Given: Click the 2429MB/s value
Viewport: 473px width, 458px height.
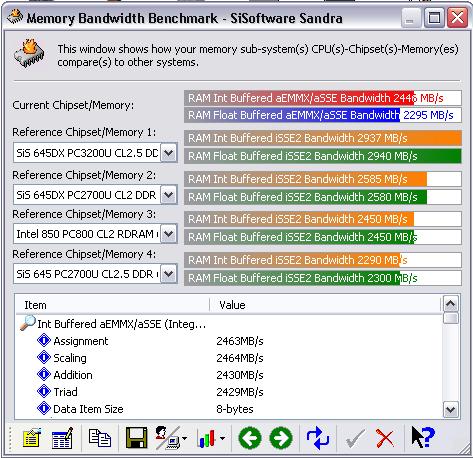Looking at the screenshot, I should tap(240, 392).
